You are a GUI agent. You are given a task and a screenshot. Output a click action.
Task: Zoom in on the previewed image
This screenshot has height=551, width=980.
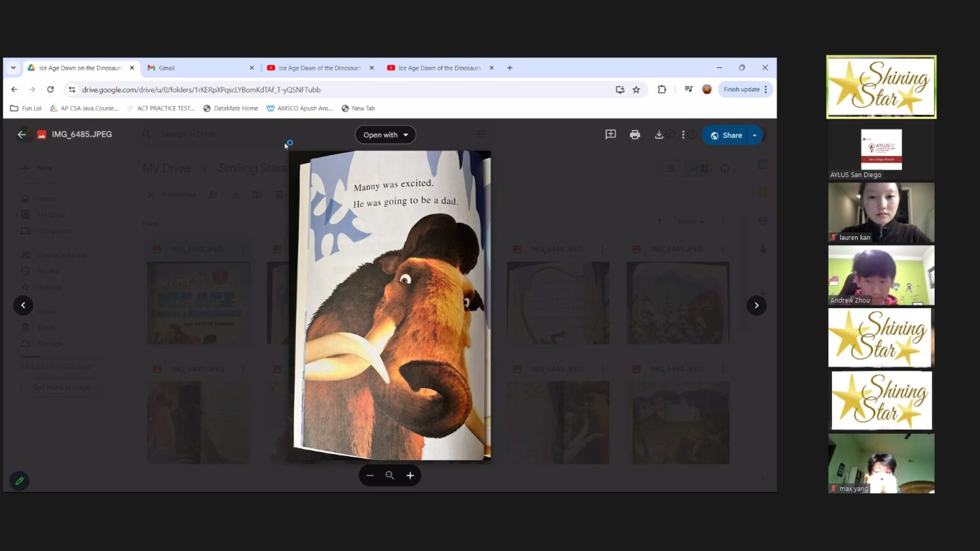(410, 476)
